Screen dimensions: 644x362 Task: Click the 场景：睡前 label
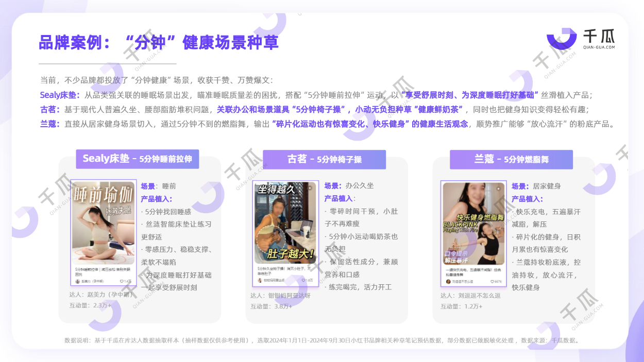158,186
